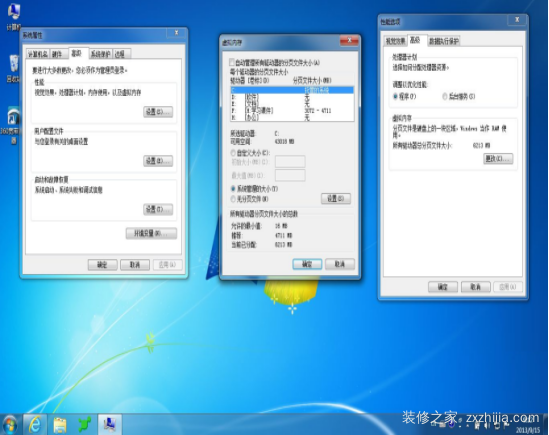Click 确定 in Performance Options window
This screenshot has height=435, width=549.
click(443, 287)
